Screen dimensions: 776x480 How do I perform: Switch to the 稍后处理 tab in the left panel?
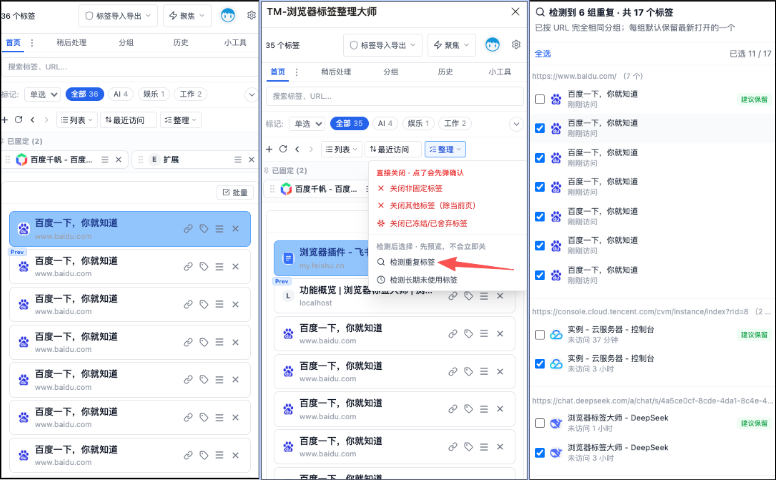[71, 43]
